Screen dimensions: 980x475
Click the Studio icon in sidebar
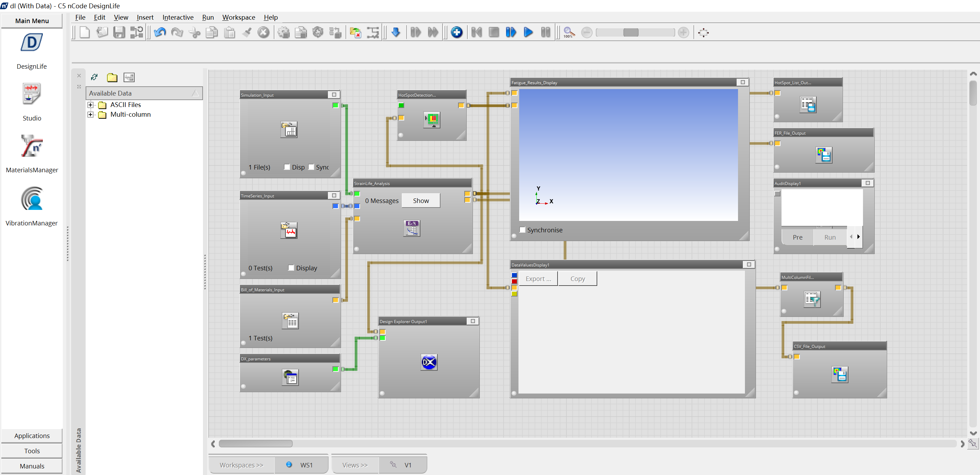tap(32, 94)
